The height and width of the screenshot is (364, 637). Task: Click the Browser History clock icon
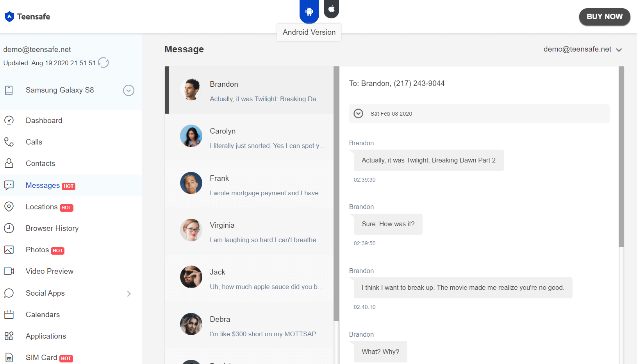(x=9, y=228)
